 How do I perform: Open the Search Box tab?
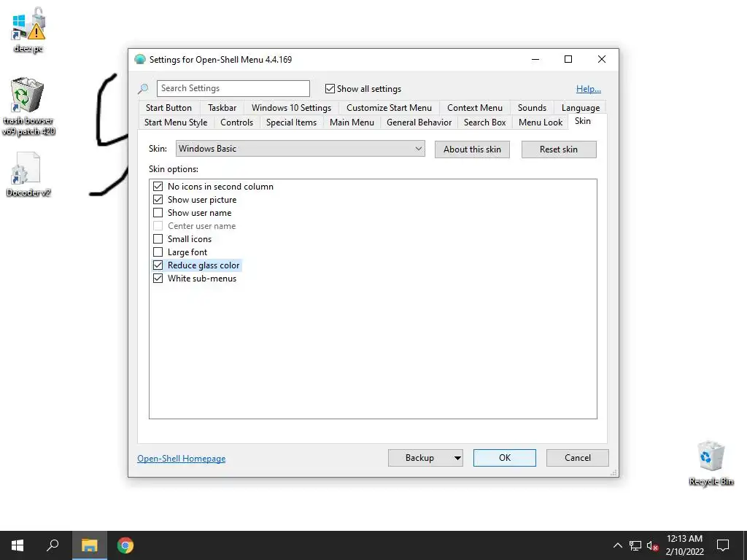click(x=484, y=122)
